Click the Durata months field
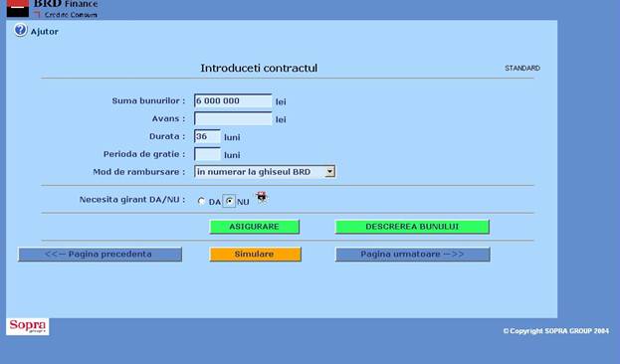The image size is (620, 364). click(x=207, y=136)
